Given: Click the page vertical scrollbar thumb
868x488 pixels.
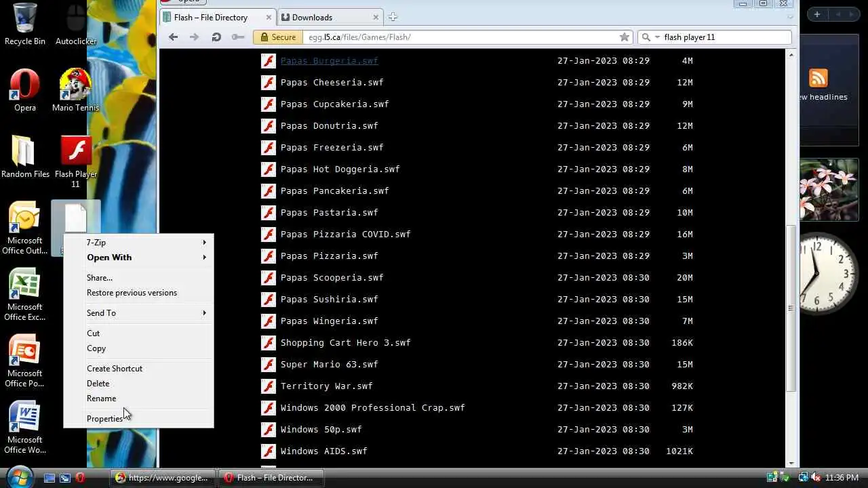Looking at the screenshot, I should (x=791, y=308).
